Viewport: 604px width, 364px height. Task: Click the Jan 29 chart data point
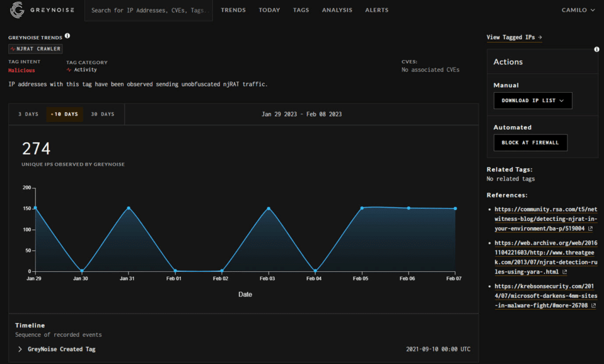pos(35,208)
